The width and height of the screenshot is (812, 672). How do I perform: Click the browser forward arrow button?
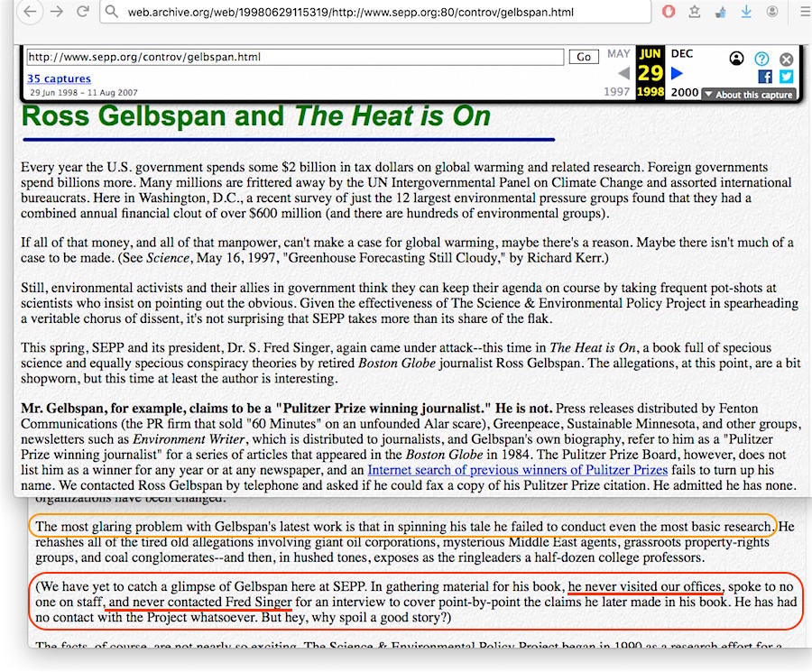[x=57, y=12]
